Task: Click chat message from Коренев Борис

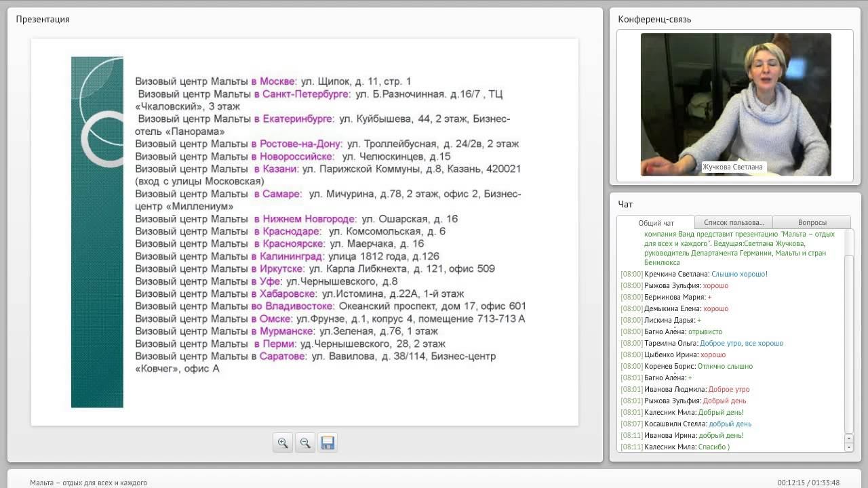Action: 686,367
